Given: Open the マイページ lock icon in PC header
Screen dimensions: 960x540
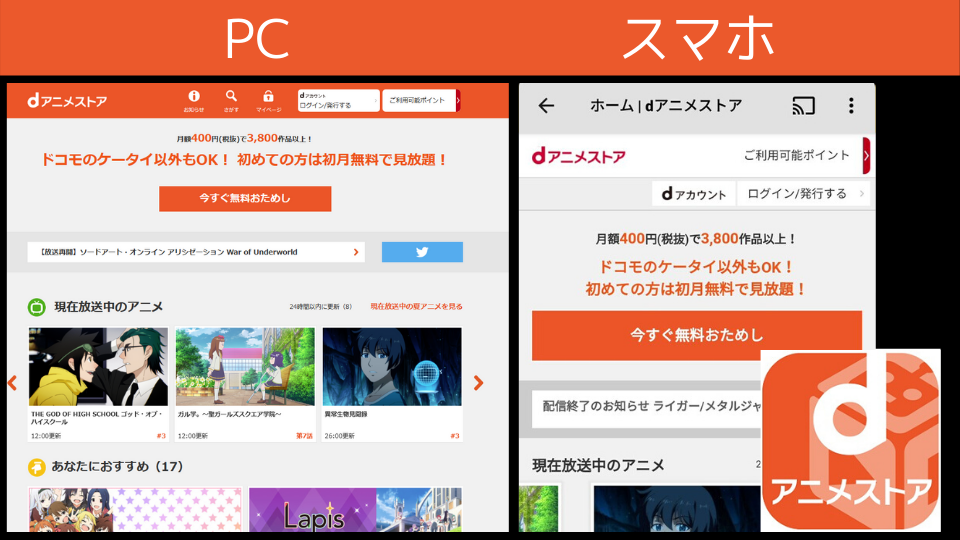Looking at the screenshot, I should 268,100.
